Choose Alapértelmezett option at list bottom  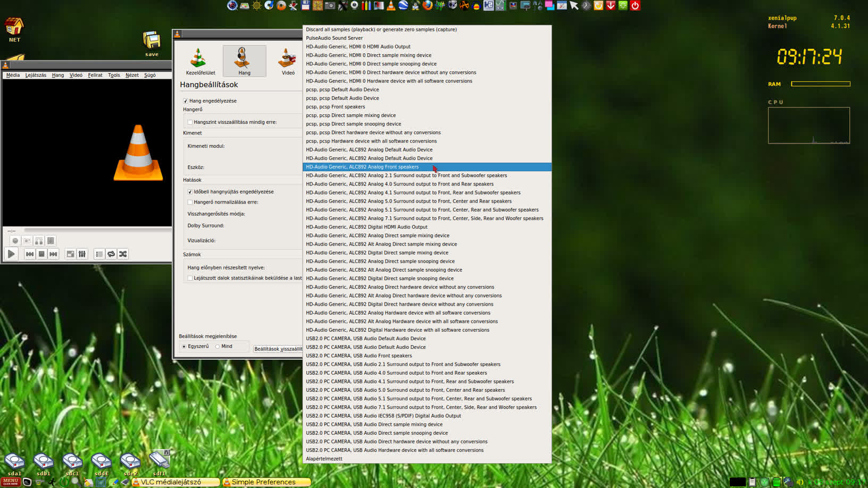click(x=427, y=459)
